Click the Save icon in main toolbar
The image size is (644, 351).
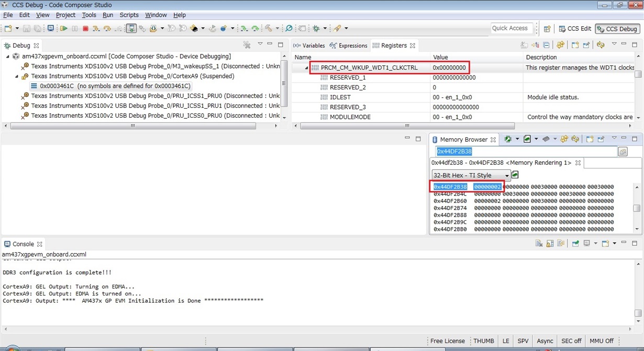point(27,28)
